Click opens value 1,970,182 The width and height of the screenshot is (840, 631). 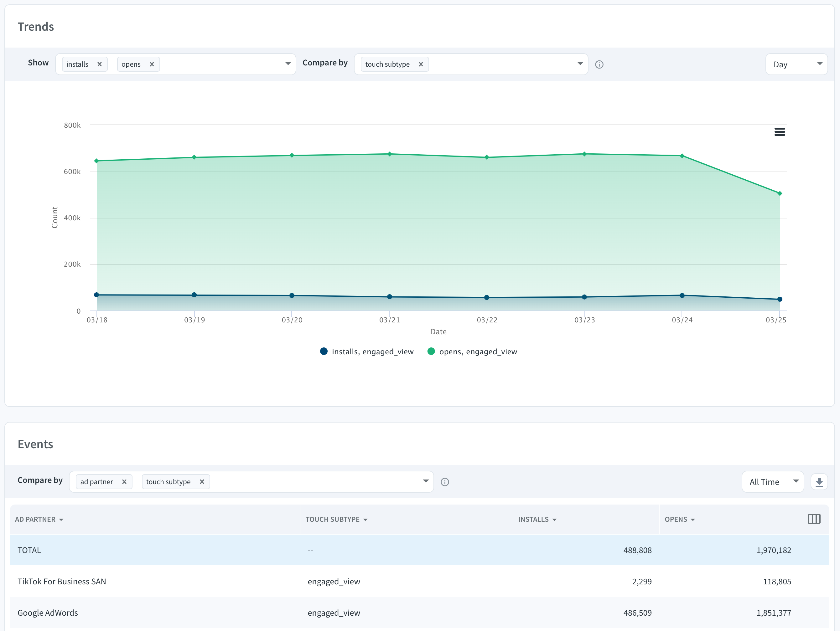click(x=774, y=550)
